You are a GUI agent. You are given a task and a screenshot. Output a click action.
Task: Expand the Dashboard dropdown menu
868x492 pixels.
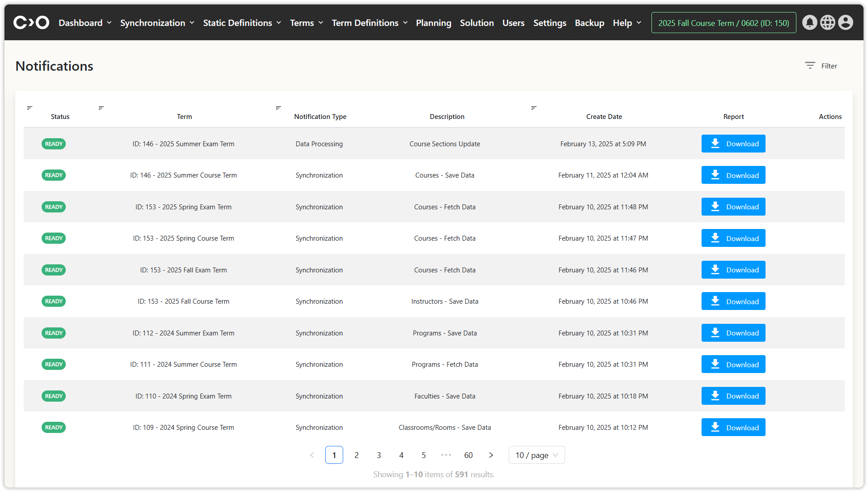(x=85, y=23)
